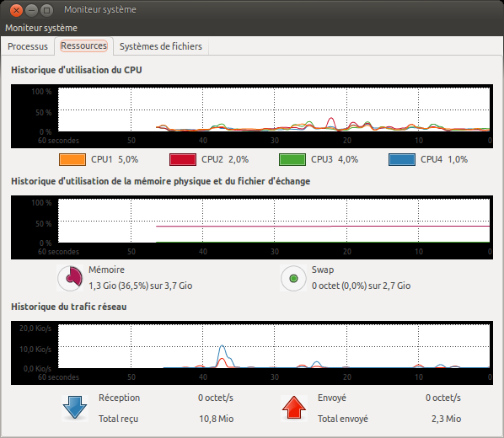The image size is (504, 438).
Task: Click the Mémoire label
Action: pos(106,270)
